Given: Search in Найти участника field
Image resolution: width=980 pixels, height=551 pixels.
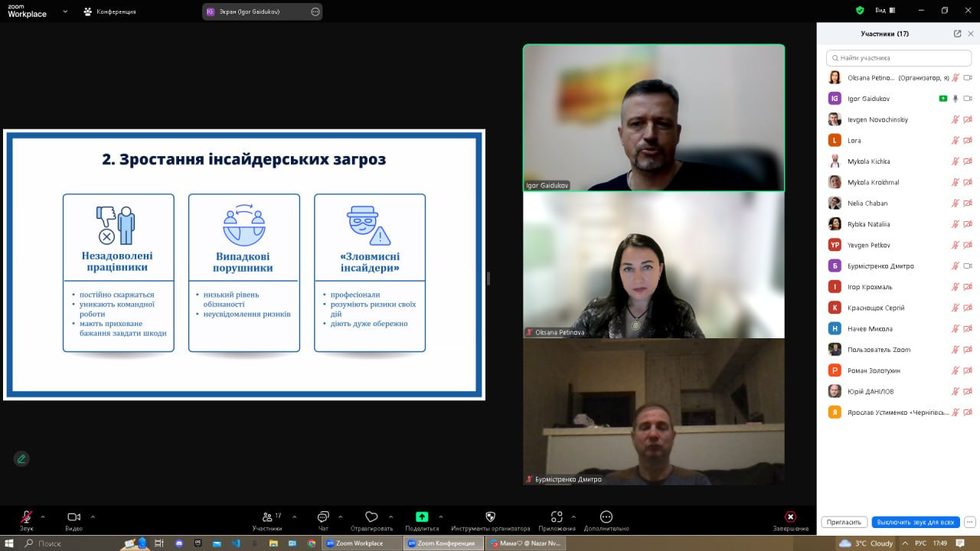Looking at the screenshot, I should 899,57.
